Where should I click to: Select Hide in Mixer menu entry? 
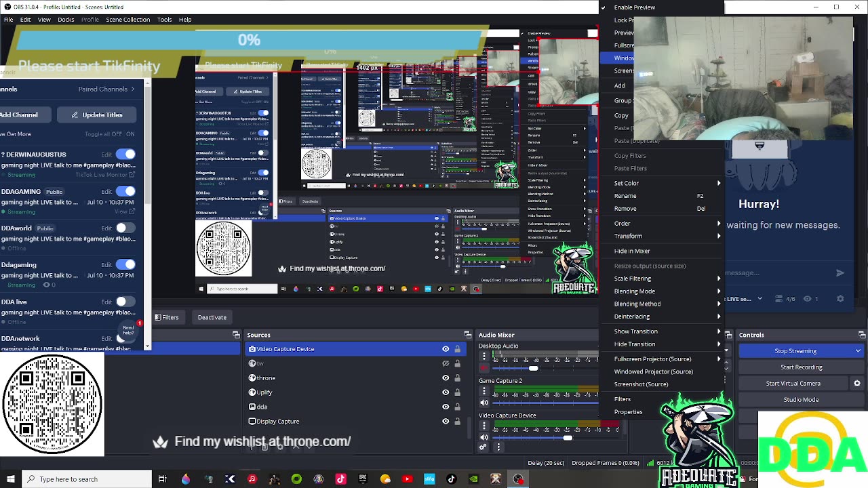pos(663,251)
